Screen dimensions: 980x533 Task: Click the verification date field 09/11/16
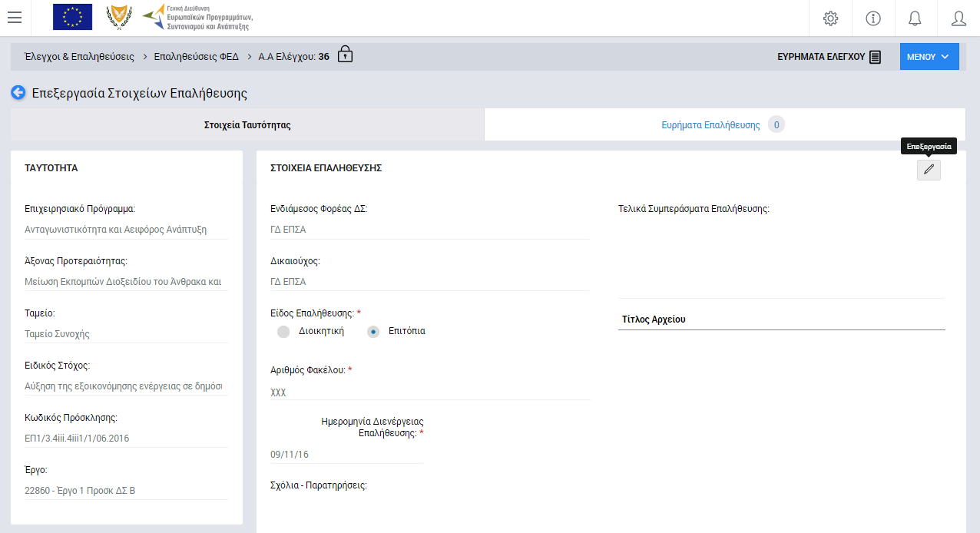click(x=347, y=455)
